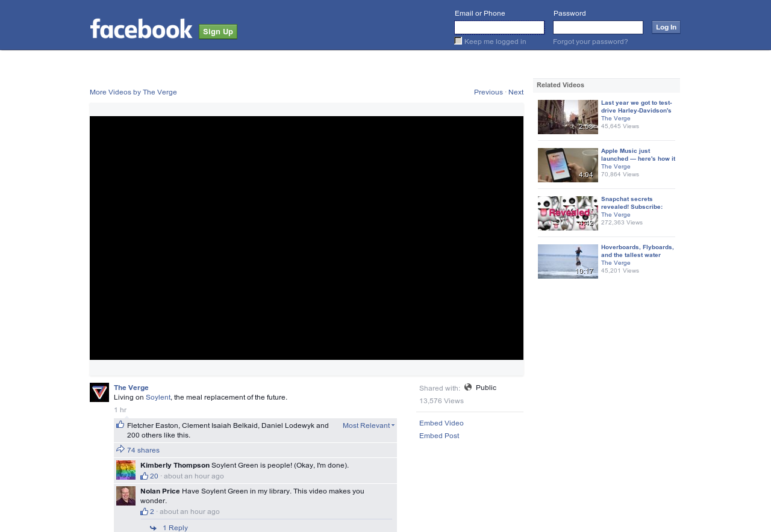Viewport: 771px width, 532px height.
Task: Open More Videos by The Verge
Action: point(133,92)
